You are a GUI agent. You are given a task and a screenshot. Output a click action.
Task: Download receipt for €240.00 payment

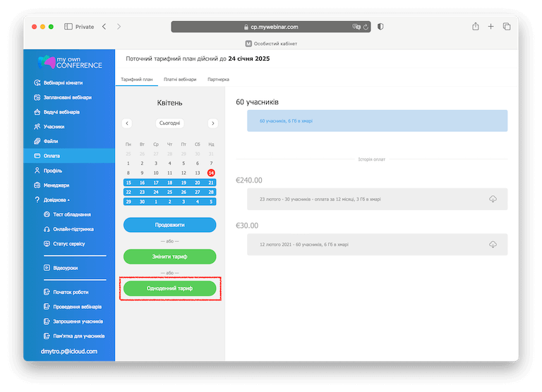point(493,199)
